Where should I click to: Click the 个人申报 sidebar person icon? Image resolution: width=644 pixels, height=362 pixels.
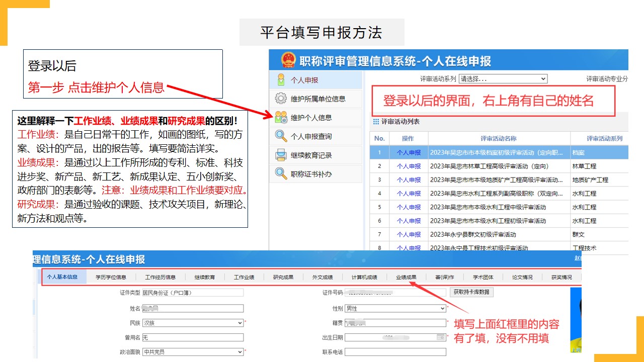281,80
